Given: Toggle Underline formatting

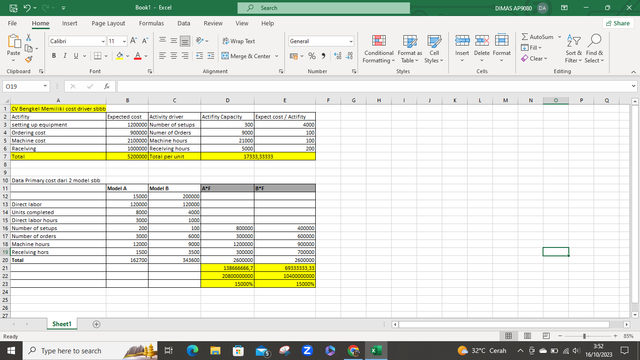Looking at the screenshot, I should point(76,56).
